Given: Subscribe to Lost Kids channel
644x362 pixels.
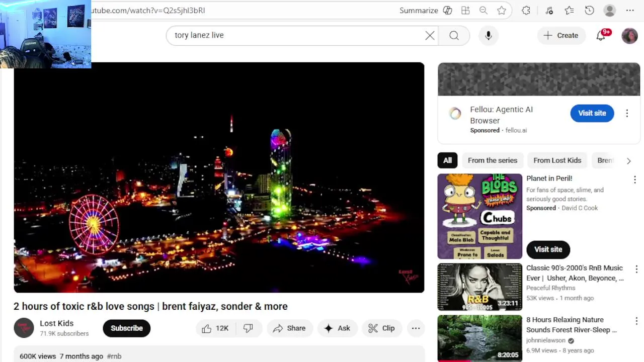Looking at the screenshot, I should click(127, 328).
